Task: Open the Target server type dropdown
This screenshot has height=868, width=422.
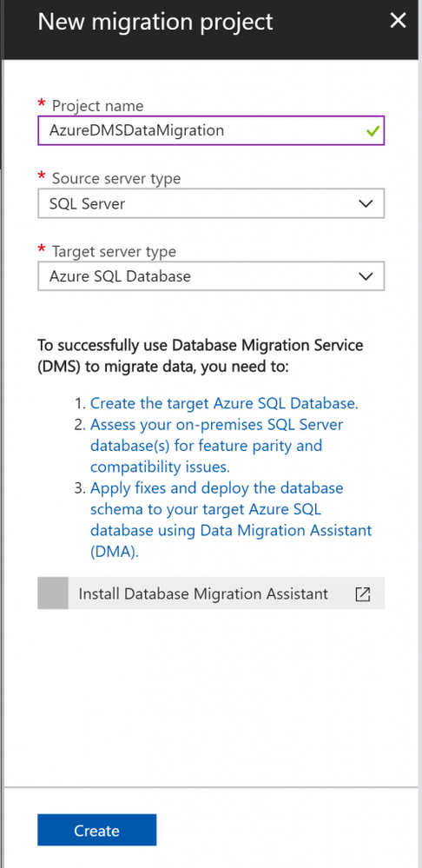Action: tap(211, 276)
